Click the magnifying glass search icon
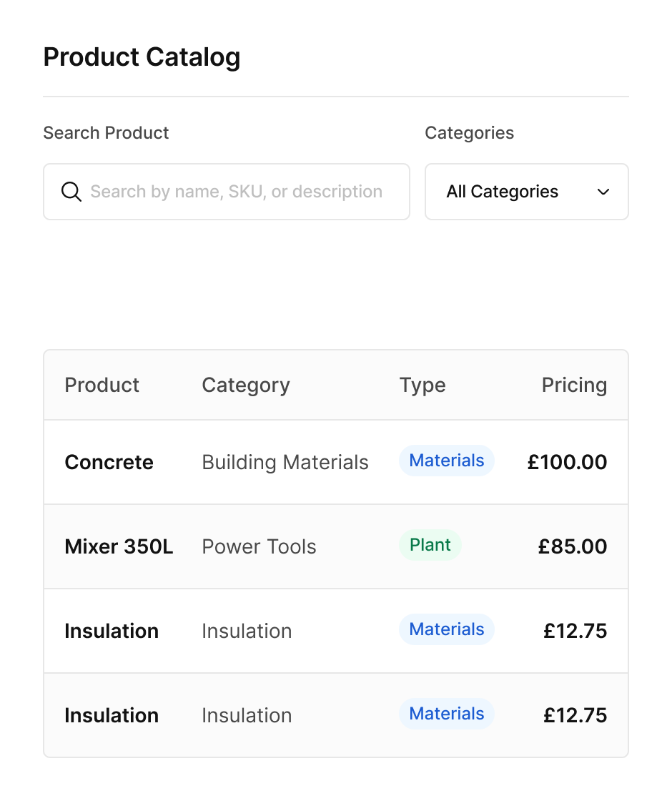672x801 pixels. click(x=71, y=192)
